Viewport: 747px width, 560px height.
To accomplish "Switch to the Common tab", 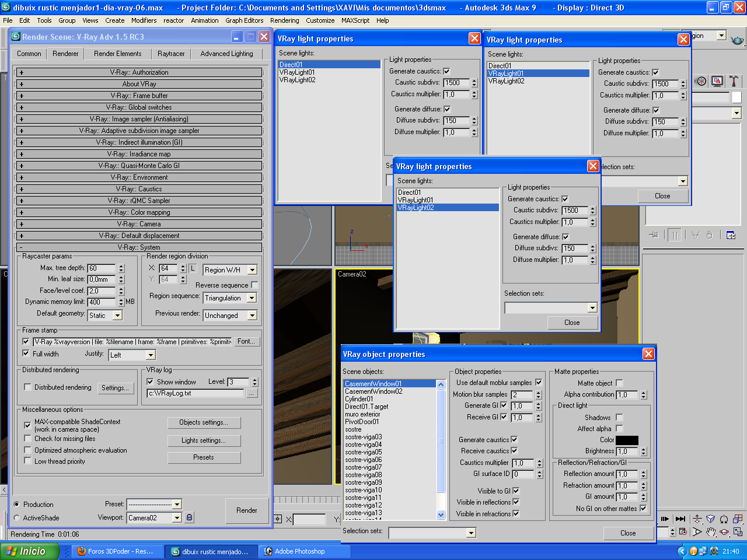I will click(29, 54).
